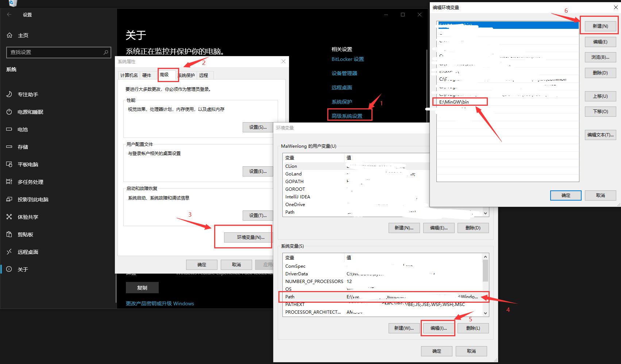Click 确定 in Edit environment variable dialog
The width and height of the screenshot is (621, 364).
pos(566,195)
